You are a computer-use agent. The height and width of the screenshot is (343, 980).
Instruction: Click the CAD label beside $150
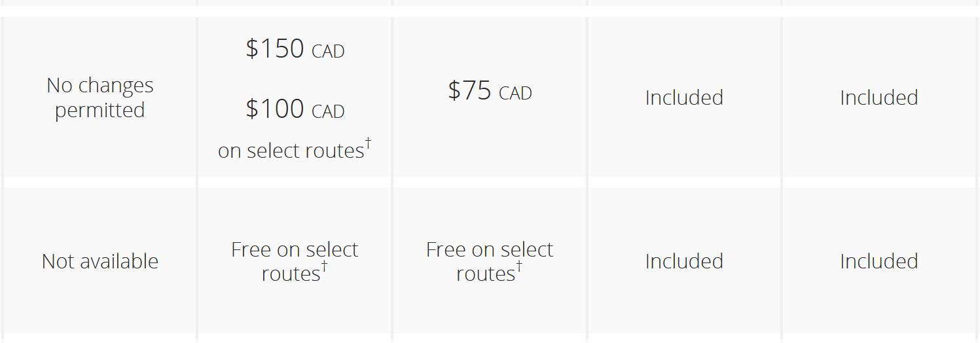tap(328, 52)
